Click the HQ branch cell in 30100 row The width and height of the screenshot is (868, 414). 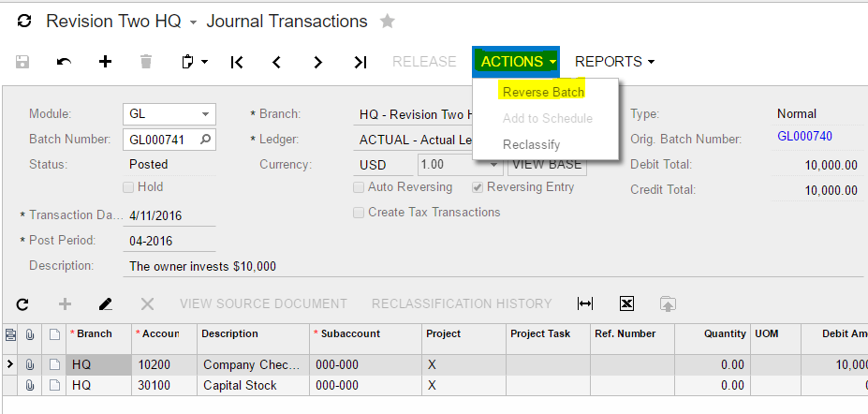pyautogui.click(x=98, y=385)
